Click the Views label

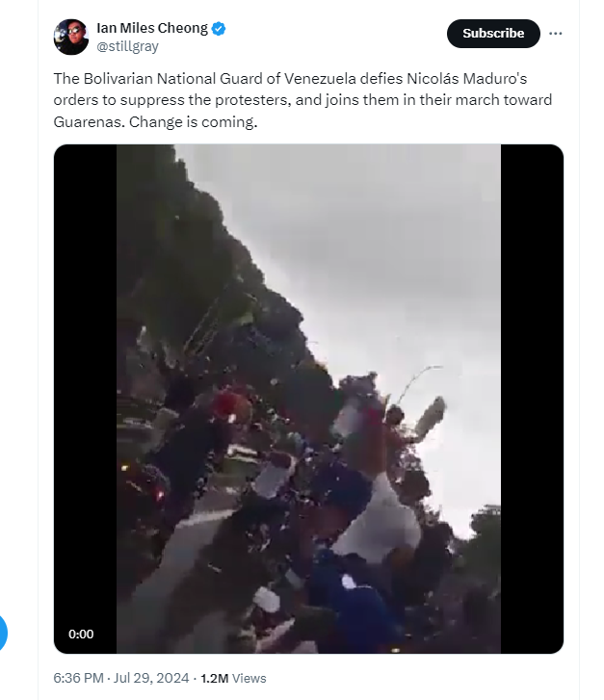[249, 679]
